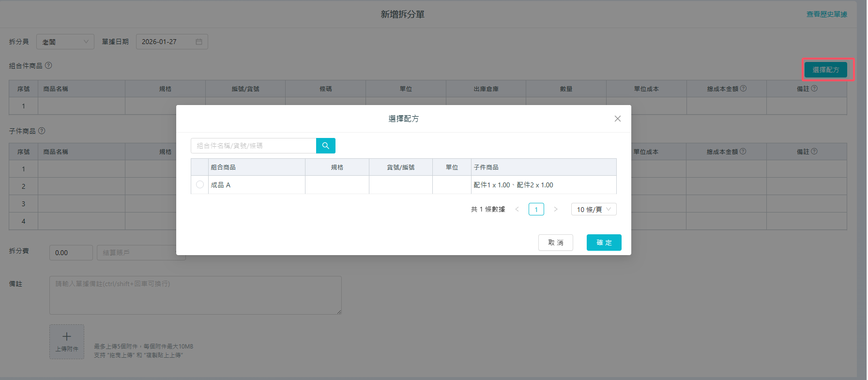Image resolution: width=868 pixels, height=380 pixels.
Task: Select page 1 in pagination
Action: (536, 209)
